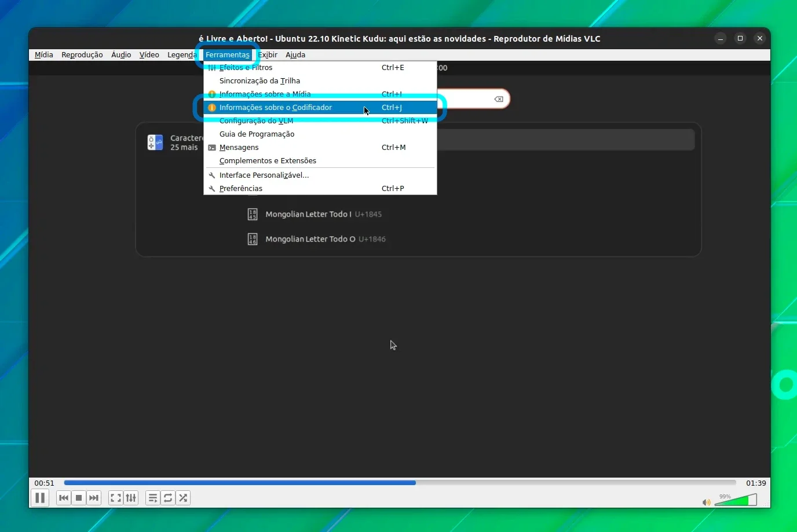Toggle random shuffle playback
Viewport: 797px width, 532px height.
point(183,498)
